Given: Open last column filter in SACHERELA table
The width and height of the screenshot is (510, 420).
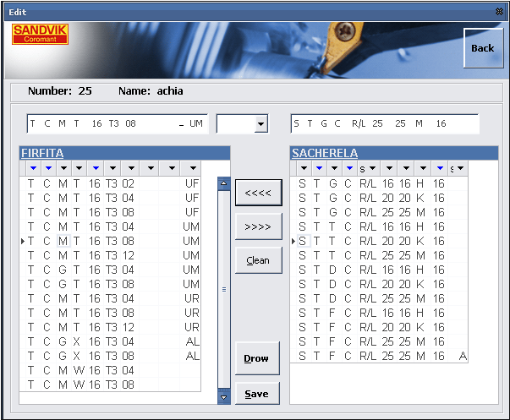Looking at the screenshot, I should coord(460,169).
